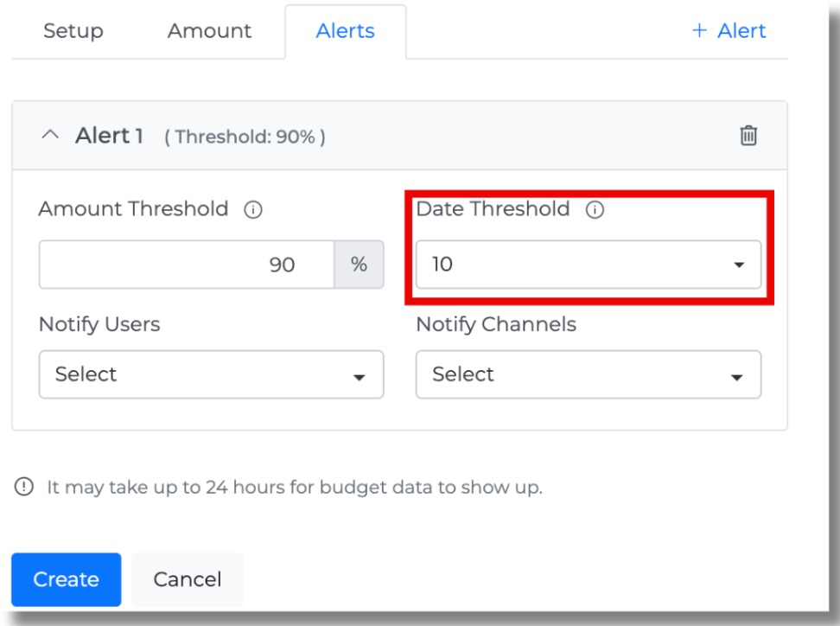Delete Alert 1 using the trash icon

(748, 136)
